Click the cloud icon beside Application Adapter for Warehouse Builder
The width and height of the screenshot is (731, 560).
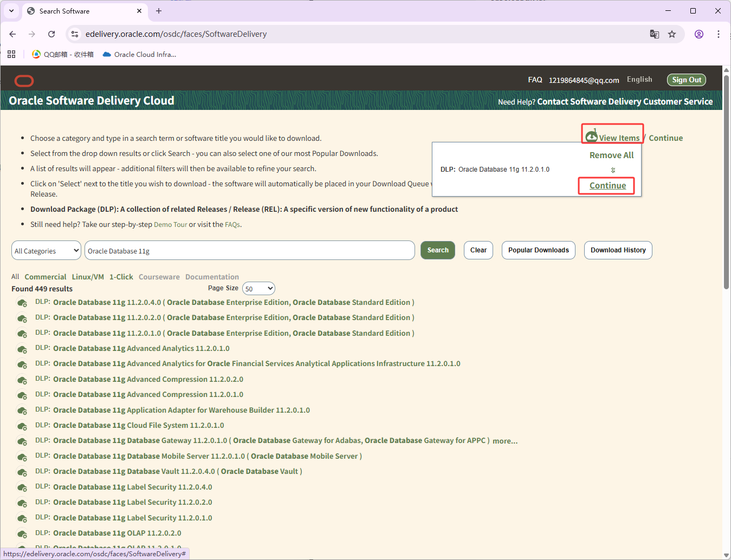pyautogui.click(x=22, y=411)
